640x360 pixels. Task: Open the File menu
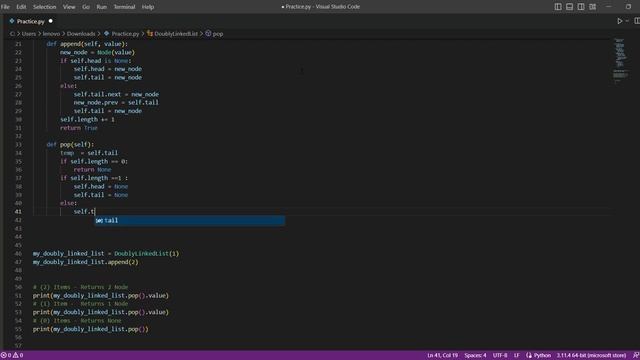5,7
